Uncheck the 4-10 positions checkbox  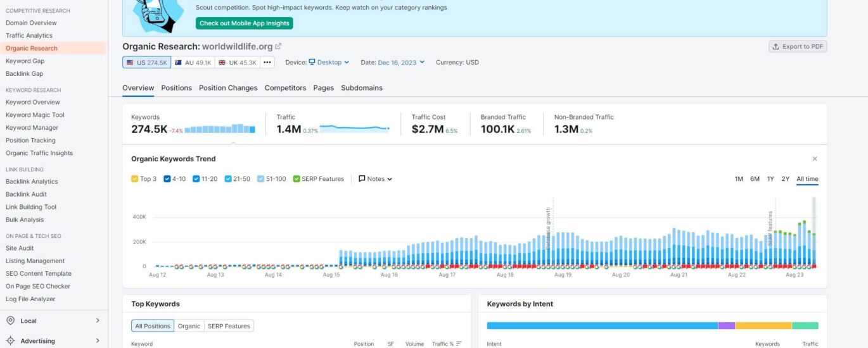pyautogui.click(x=167, y=179)
